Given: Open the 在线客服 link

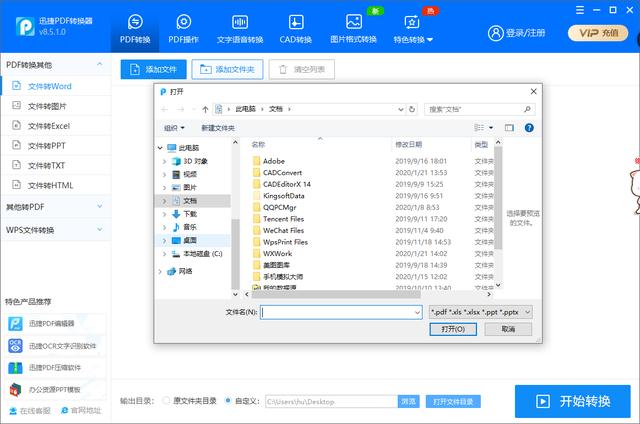Looking at the screenshot, I should point(30,411).
